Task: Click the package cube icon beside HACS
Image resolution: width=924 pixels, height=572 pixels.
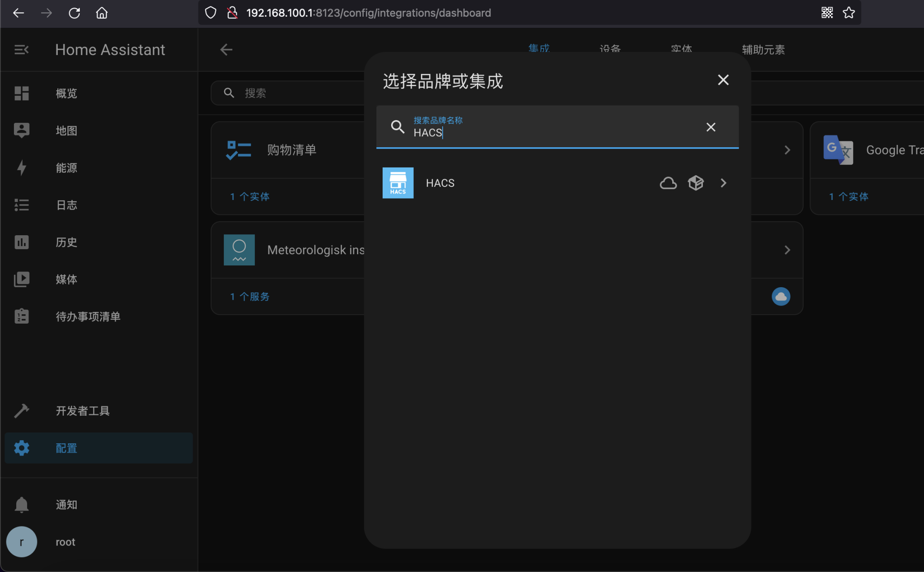Action: (695, 183)
